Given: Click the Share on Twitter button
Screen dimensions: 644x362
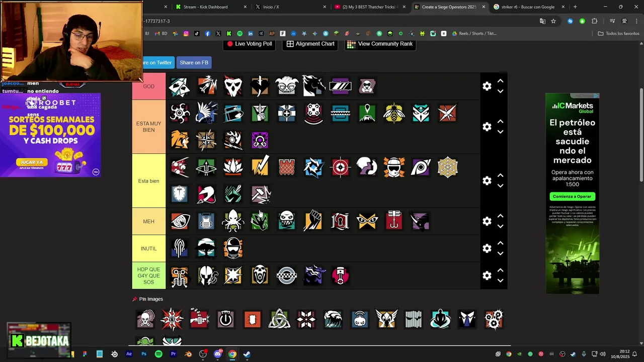Looking at the screenshot, I should pyautogui.click(x=158, y=62).
